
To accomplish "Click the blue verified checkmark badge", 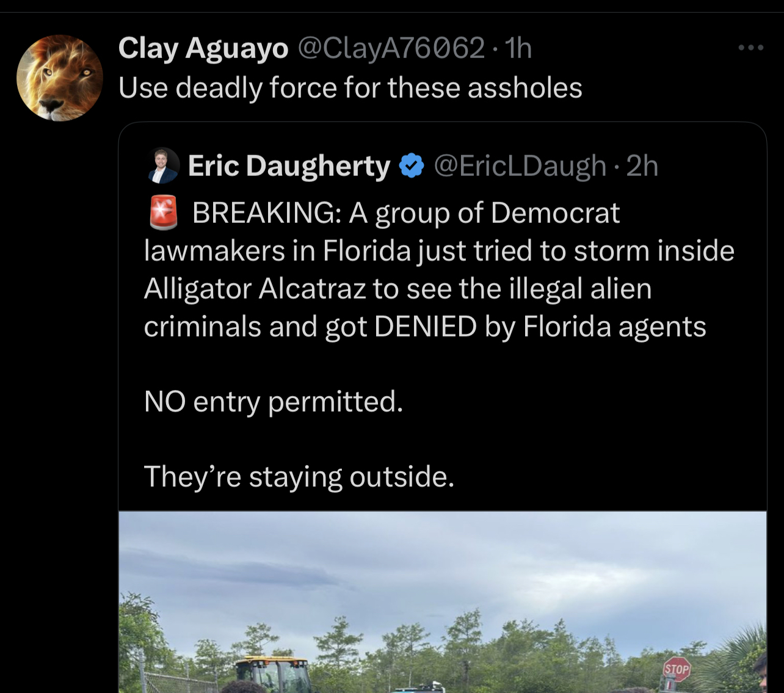I will pyautogui.click(x=412, y=165).
